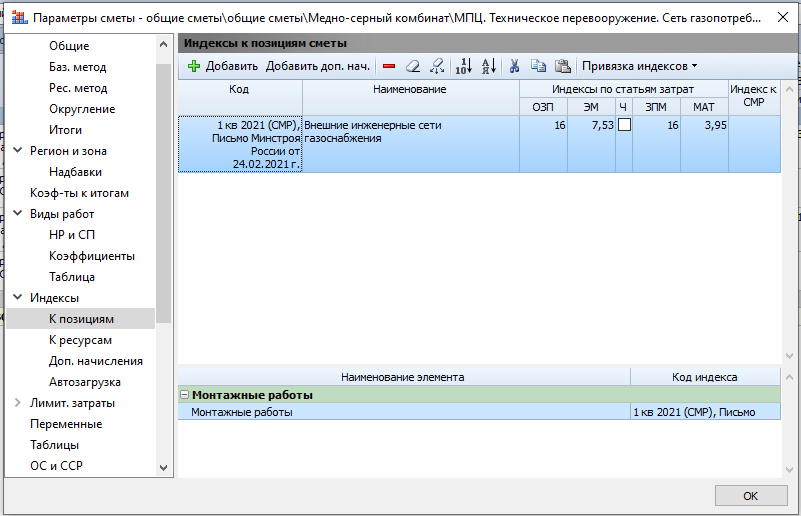The image size is (801, 516).
Task: Click Добавить доп. нач. button
Action: click(317, 66)
